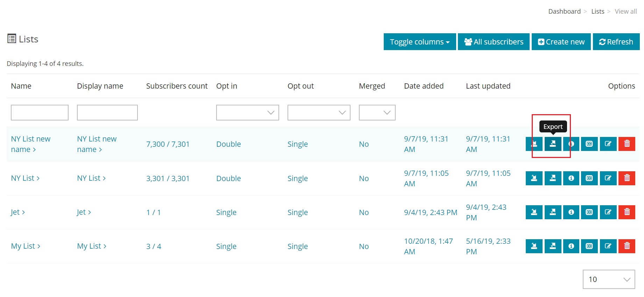Click Import icon in the Jet row
644x297 pixels.
click(x=534, y=212)
